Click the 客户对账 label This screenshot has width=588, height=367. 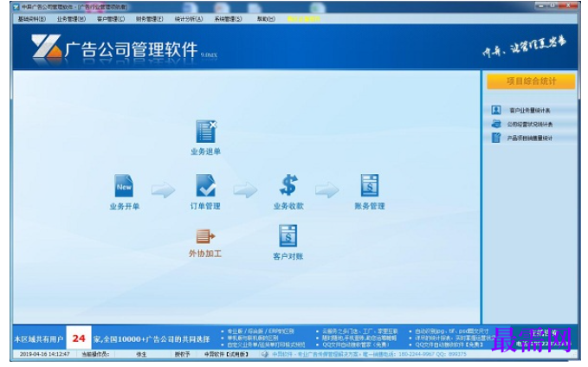(x=288, y=256)
